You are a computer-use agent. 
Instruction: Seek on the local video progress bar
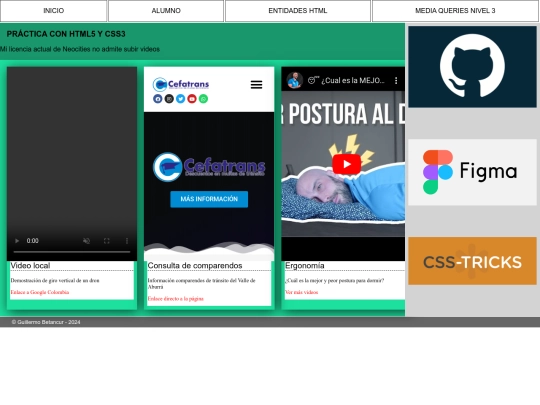tap(72, 252)
